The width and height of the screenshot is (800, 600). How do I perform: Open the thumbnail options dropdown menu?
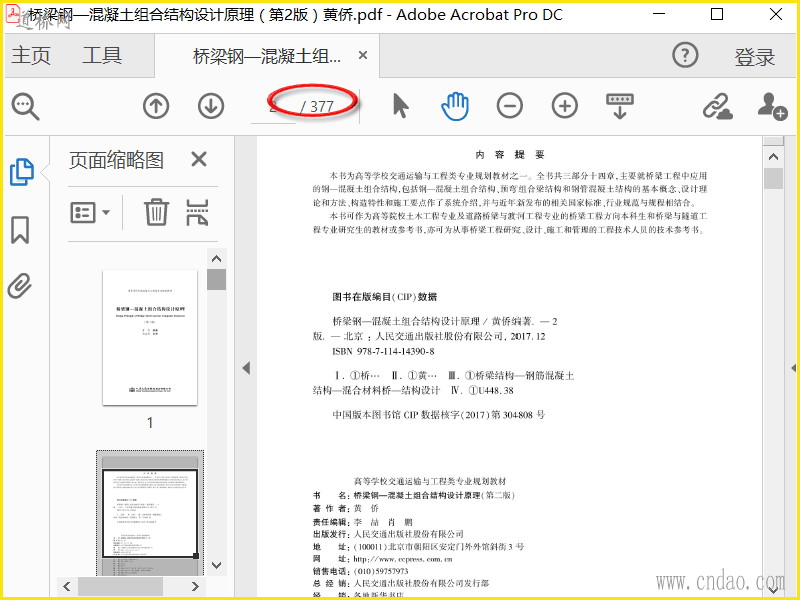[90, 212]
